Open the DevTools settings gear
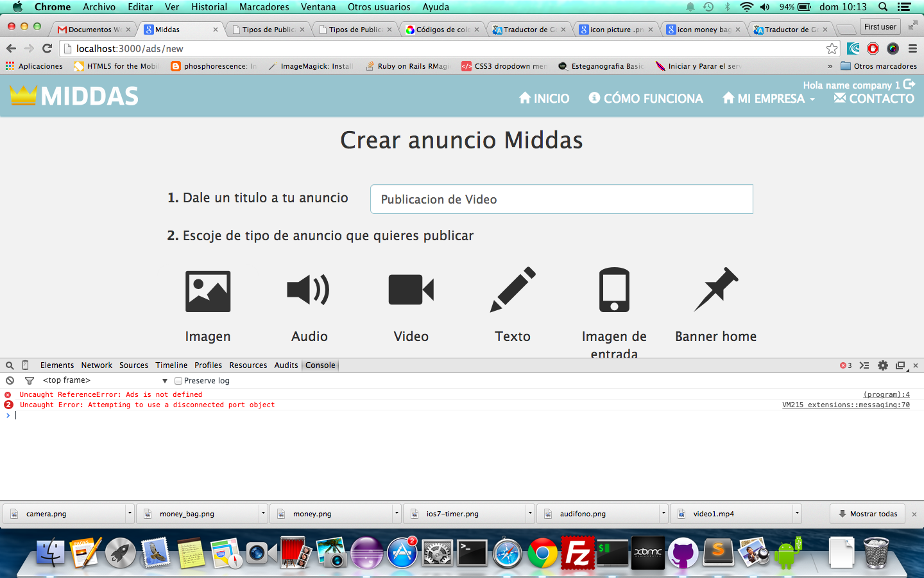Image resolution: width=924 pixels, height=578 pixels. pyautogui.click(x=883, y=365)
